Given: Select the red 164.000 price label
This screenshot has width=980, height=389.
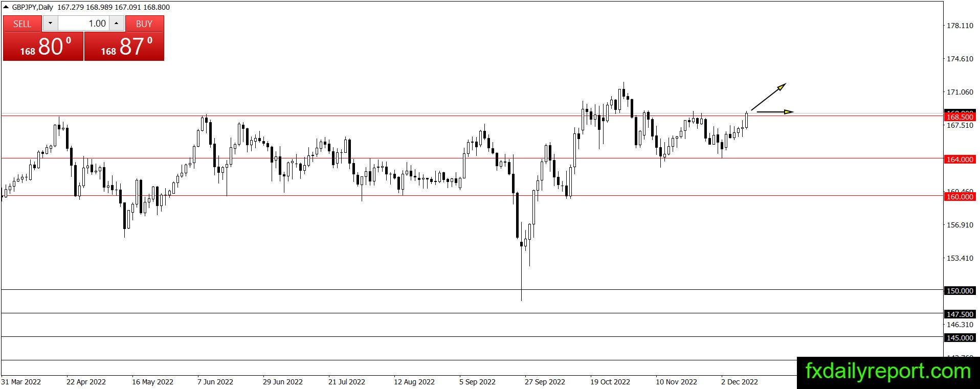Looking at the screenshot, I should coord(960,159).
